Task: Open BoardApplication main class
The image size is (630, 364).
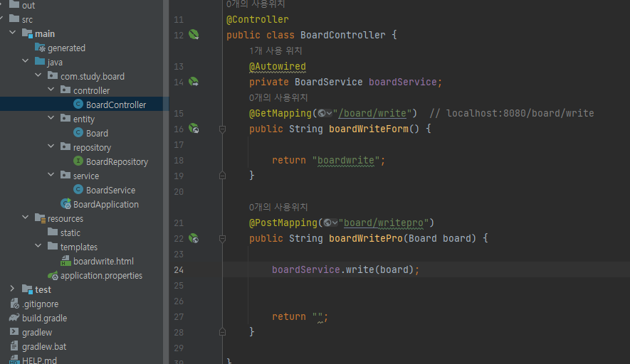Action: point(105,204)
